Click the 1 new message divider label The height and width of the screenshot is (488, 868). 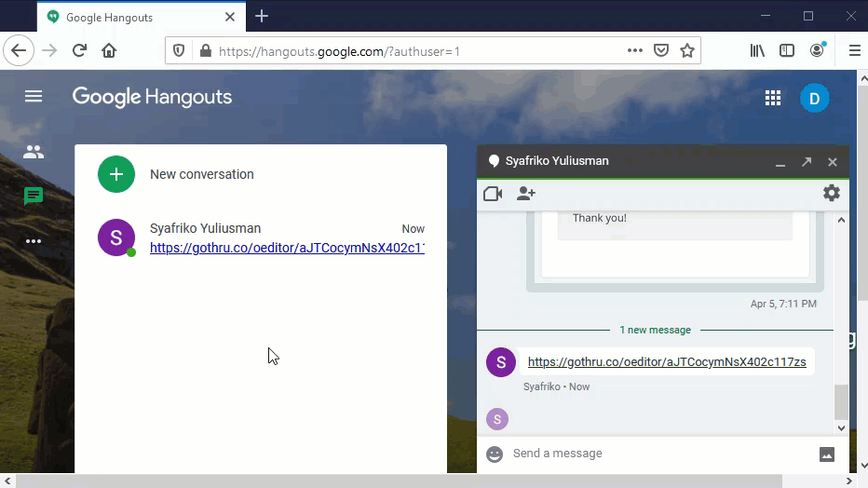655,330
